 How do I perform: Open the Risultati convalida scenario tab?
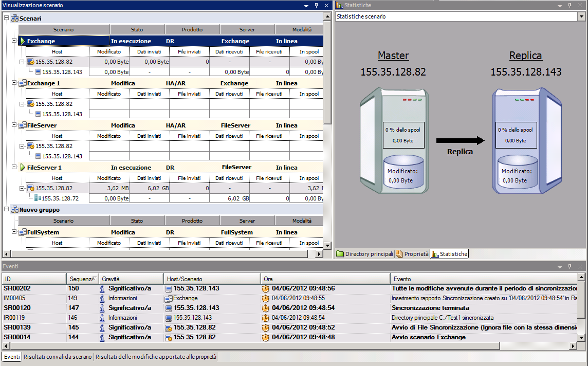pyautogui.click(x=58, y=357)
